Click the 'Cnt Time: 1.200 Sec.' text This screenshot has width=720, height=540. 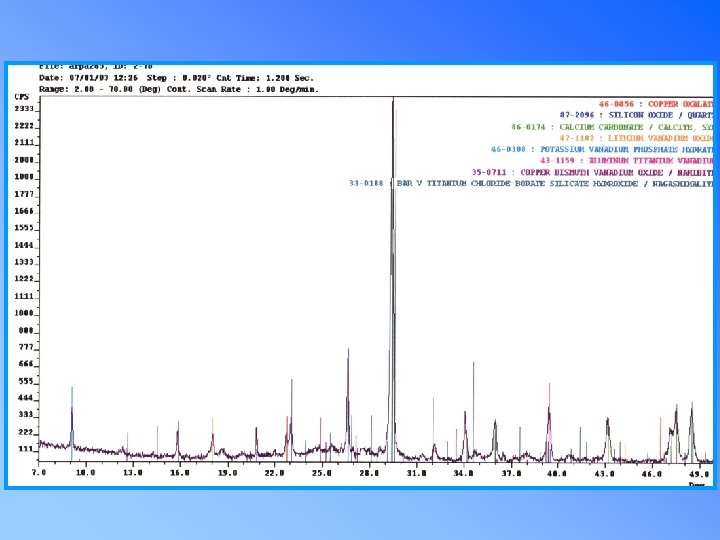point(265,78)
